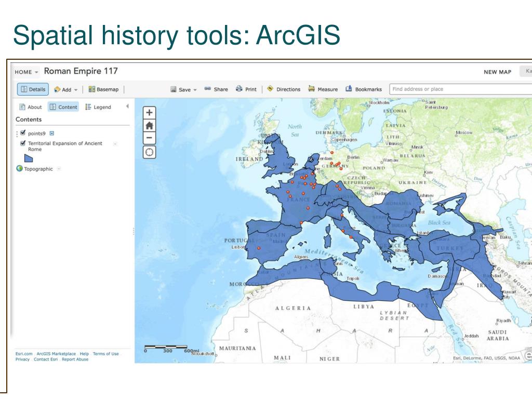Open Bookmarks from toolbar
Viewport: 532px width, 399px height.
[x=364, y=89]
